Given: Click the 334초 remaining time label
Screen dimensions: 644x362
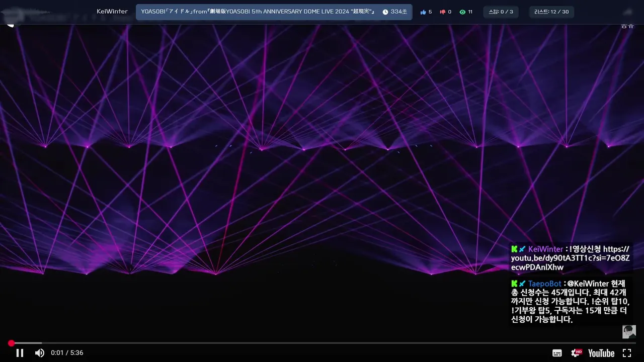Looking at the screenshot, I should [399, 12].
